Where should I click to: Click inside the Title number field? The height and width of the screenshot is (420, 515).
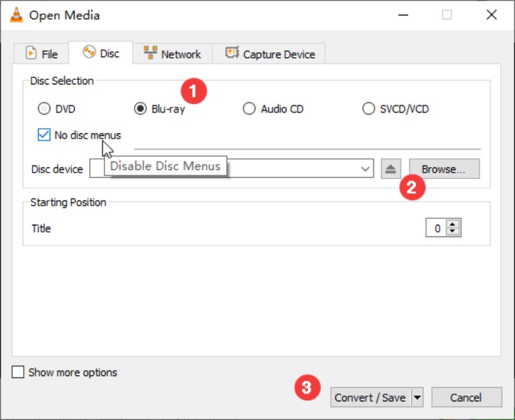pyautogui.click(x=436, y=228)
